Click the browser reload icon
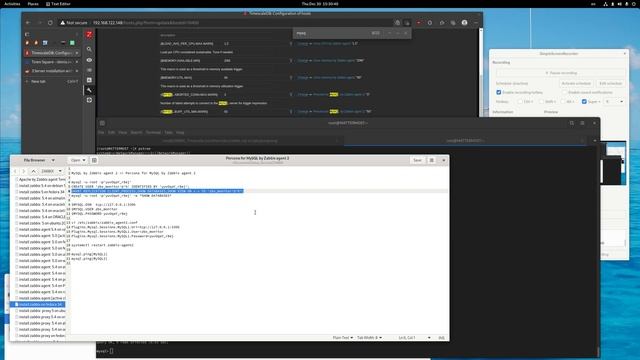 (50, 23)
